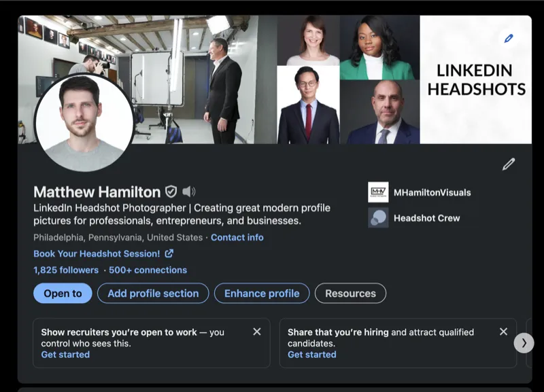The width and height of the screenshot is (544, 392).
Task: Open the Open to options
Action: coord(63,293)
